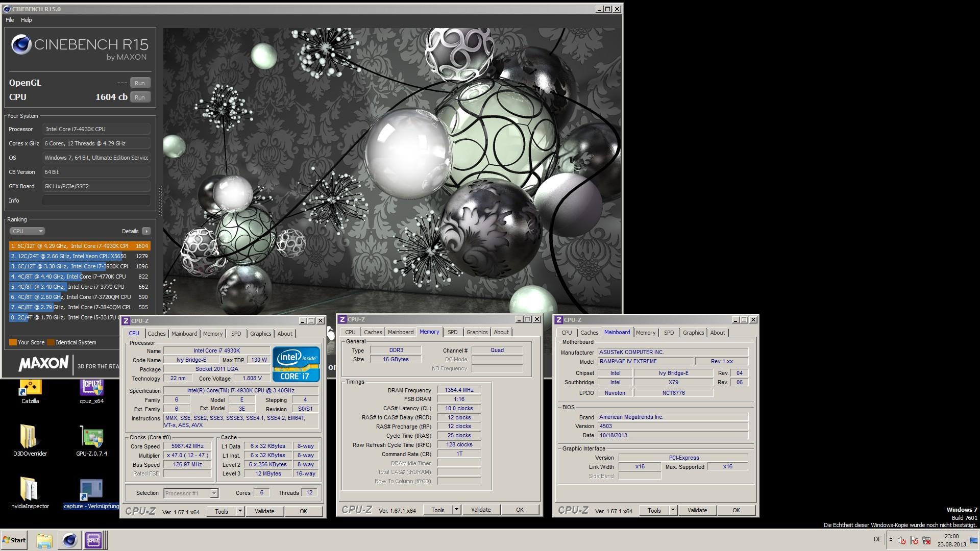Select capture - Verknüpfung shortcut icon
Image resolution: width=980 pixels, height=551 pixels.
point(91,493)
